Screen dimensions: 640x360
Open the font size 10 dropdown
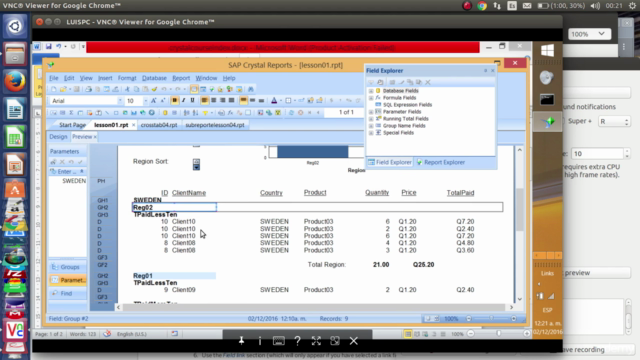pyautogui.click(x=145, y=101)
